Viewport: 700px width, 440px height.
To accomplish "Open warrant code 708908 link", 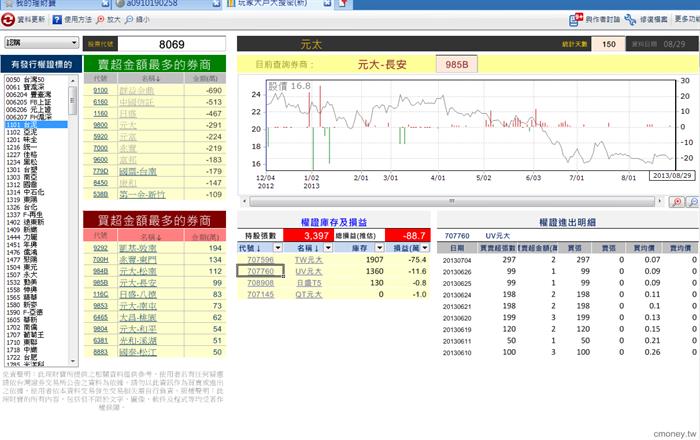I will [260, 283].
